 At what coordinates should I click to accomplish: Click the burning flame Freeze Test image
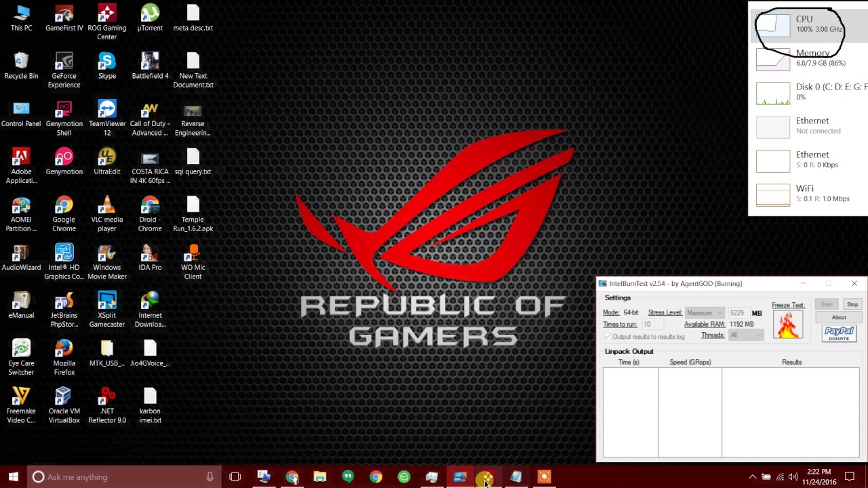point(787,325)
